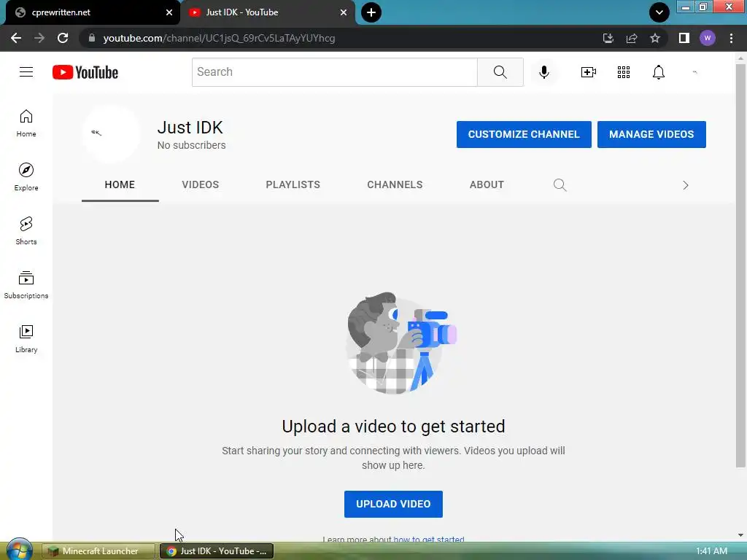Open a new browser tab

[x=371, y=12]
